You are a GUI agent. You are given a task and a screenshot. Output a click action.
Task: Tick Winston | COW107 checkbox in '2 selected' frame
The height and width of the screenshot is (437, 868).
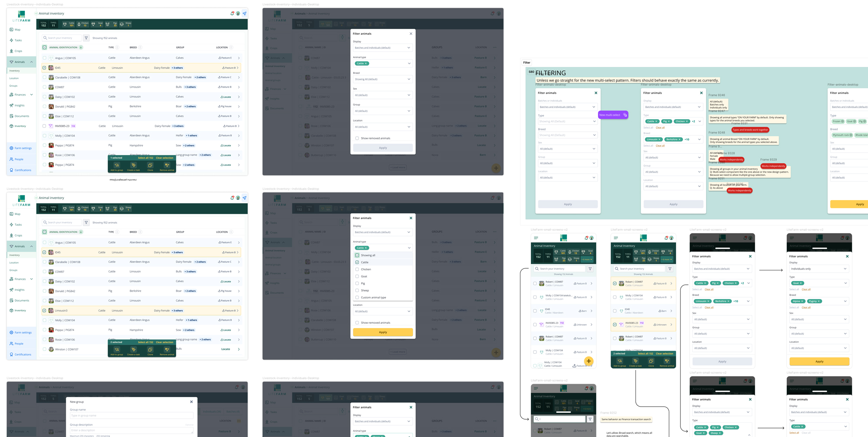(44, 349)
